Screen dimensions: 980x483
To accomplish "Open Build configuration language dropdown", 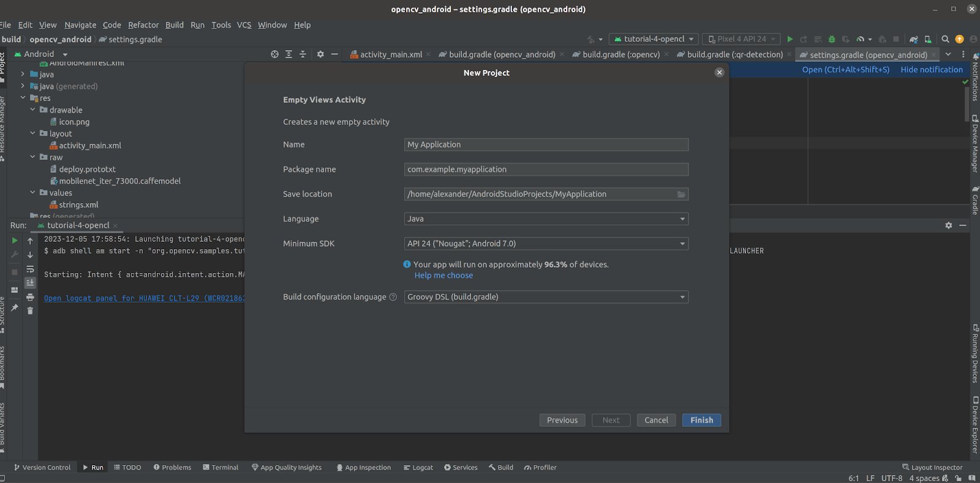I will point(546,297).
